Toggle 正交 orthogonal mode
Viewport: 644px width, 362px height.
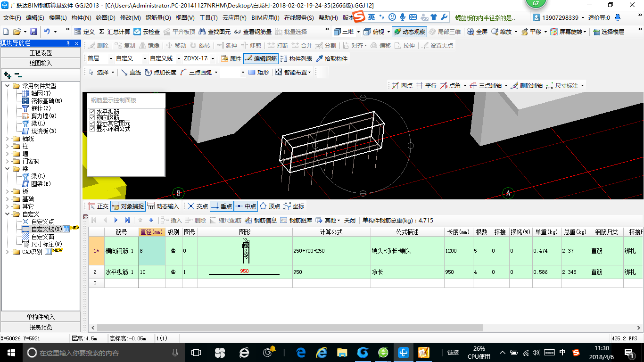[98, 206]
